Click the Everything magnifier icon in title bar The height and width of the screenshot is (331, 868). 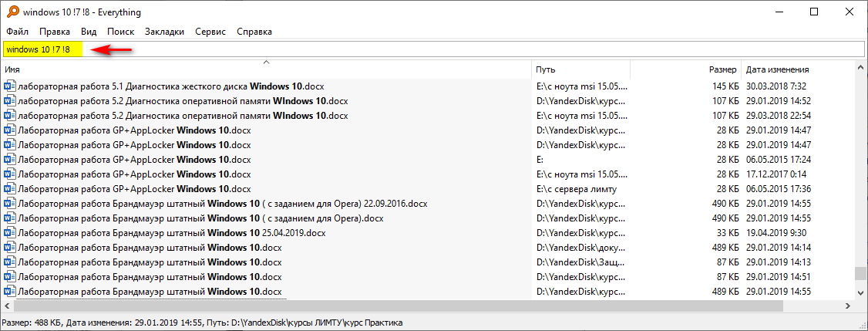(11, 12)
